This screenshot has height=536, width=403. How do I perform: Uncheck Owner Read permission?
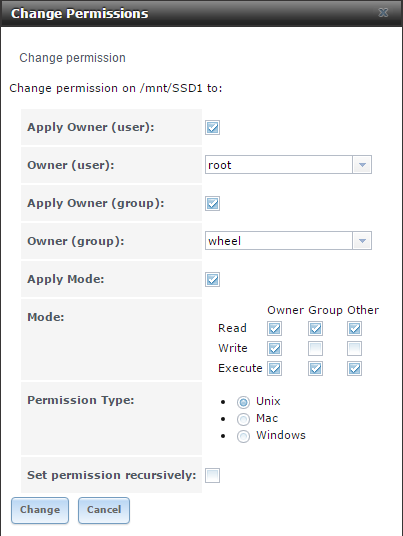tap(274, 329)
